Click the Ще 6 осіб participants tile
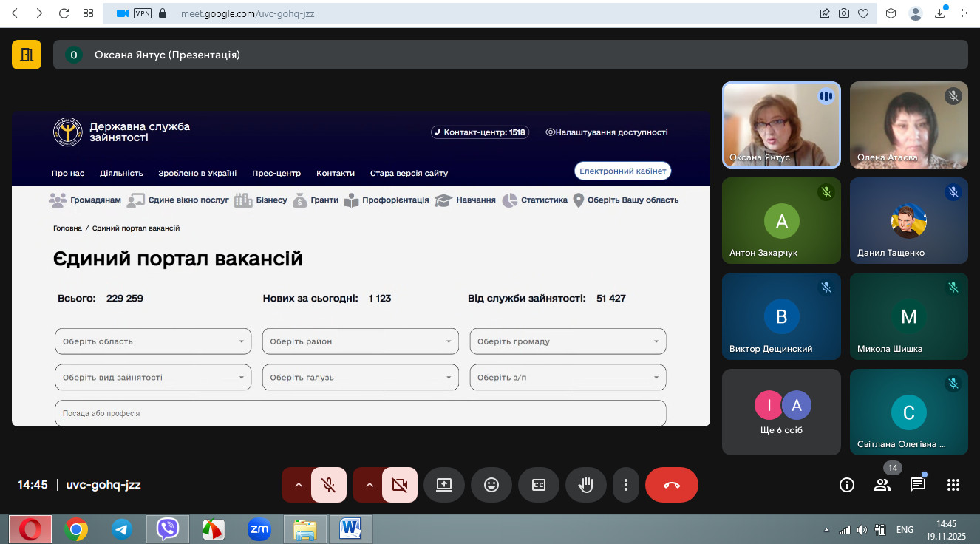 pyautogui.click(x=781, y=412)
